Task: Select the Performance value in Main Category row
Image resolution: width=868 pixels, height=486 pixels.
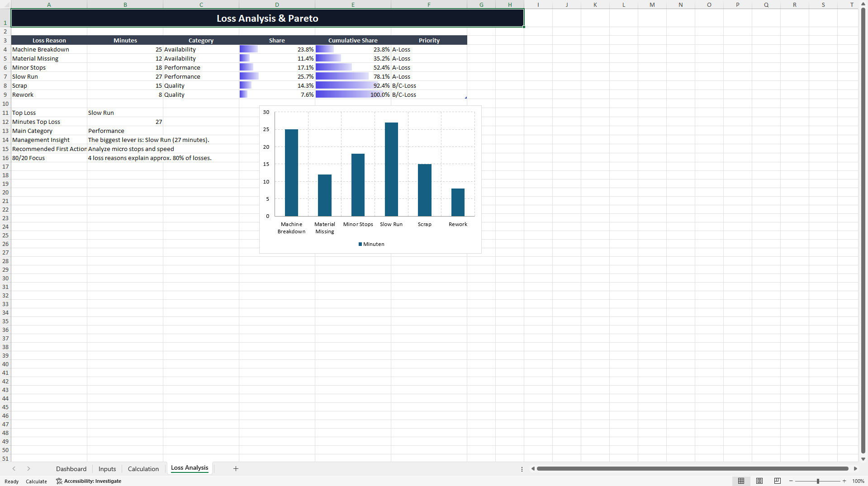Action: pyautogui.click(x=125, y=131)
